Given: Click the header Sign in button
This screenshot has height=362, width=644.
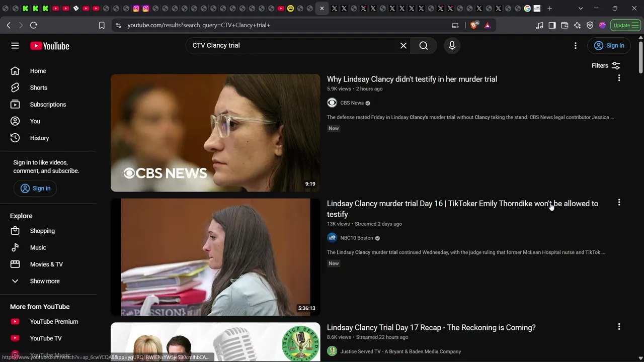Looking at the screenshot, I should pos(609,46).
